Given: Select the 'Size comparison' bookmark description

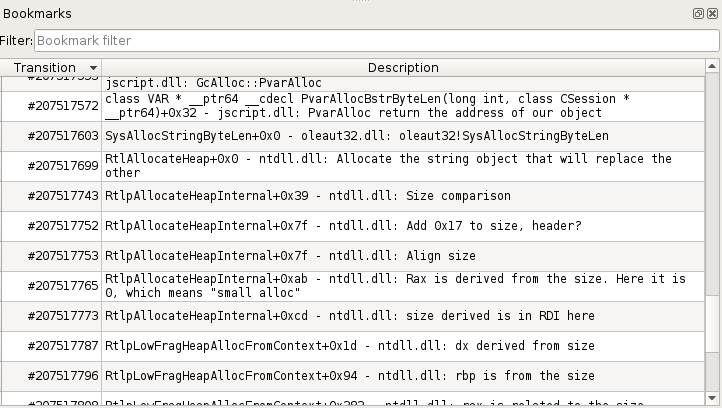Looking at the screenshot, I should (x=403, y=196).
